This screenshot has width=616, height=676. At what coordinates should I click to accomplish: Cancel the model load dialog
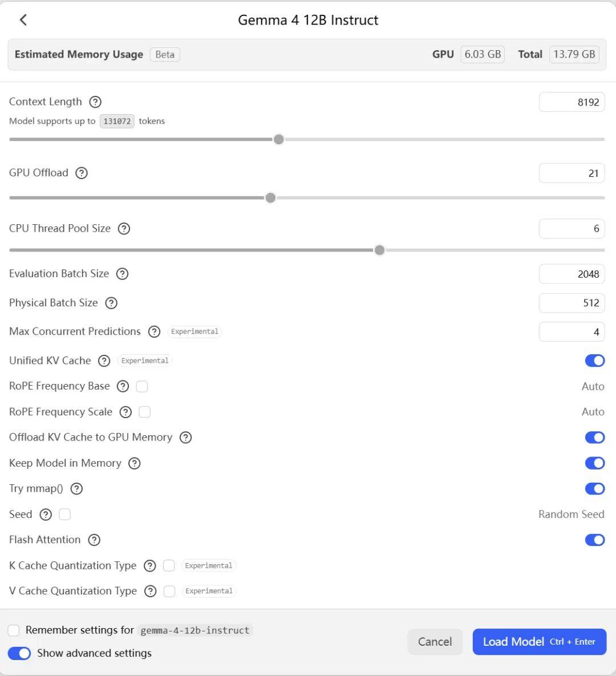(435, 642)
